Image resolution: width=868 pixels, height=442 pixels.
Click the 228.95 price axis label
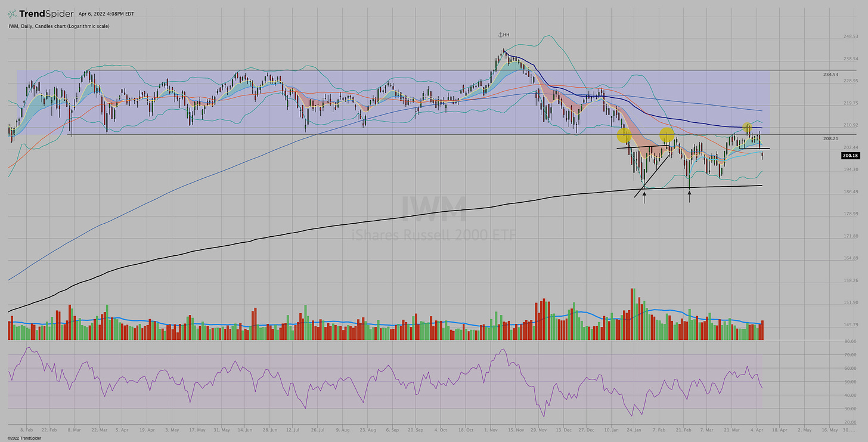[851, 81]
